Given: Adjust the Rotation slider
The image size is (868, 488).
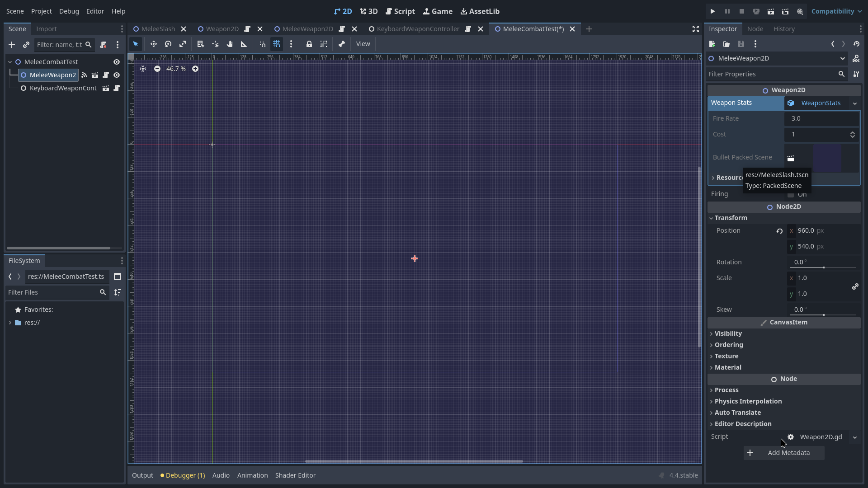Looking at the screenshot, I should (x=823, y=267).
